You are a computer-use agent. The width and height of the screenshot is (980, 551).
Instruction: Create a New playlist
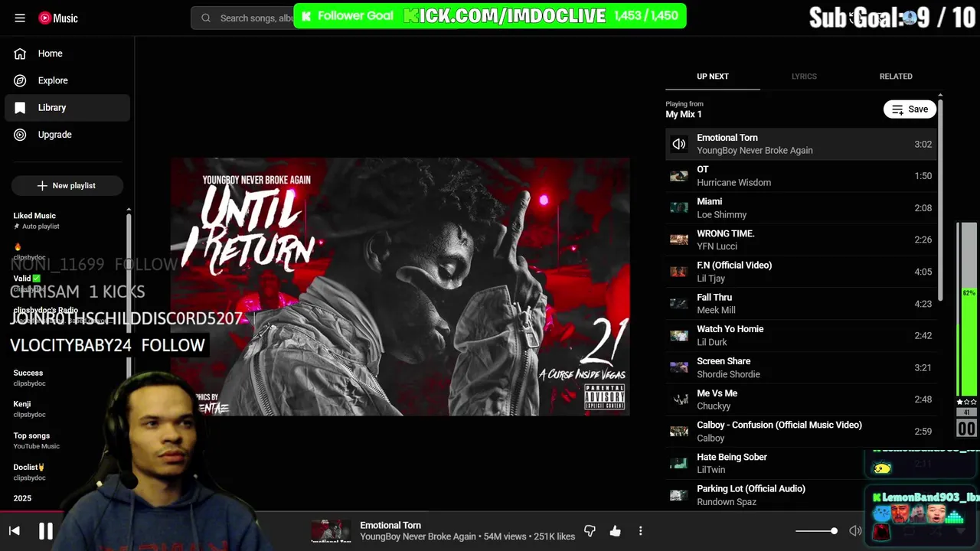(x=67, y=185)
